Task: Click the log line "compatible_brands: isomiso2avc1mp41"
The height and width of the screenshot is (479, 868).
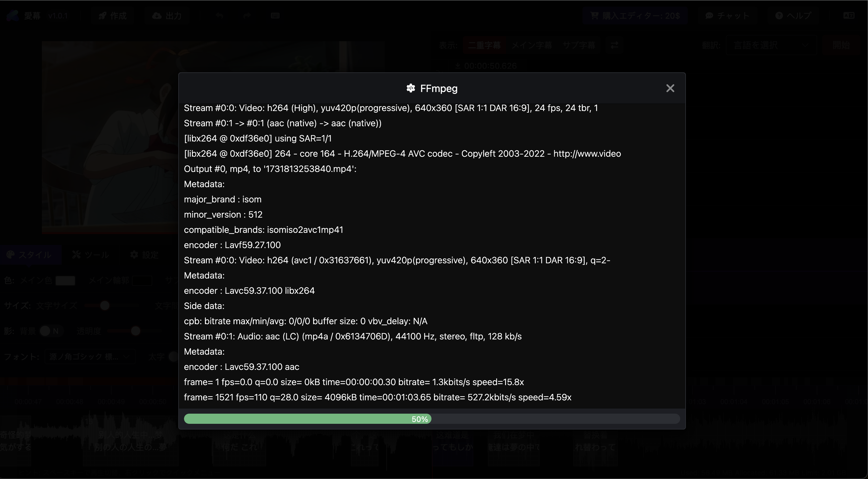Action: 264,229
